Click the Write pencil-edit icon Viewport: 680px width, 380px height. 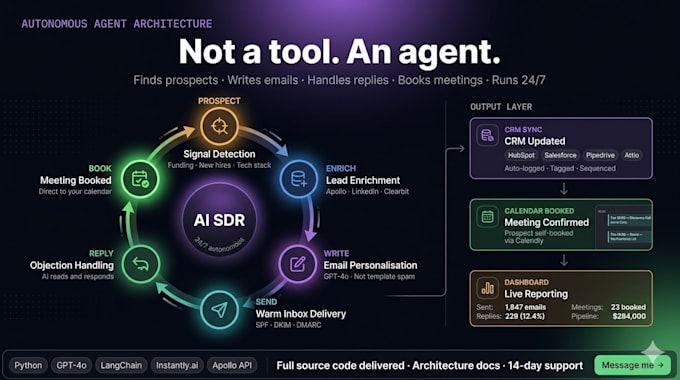(x=298, y=264)
